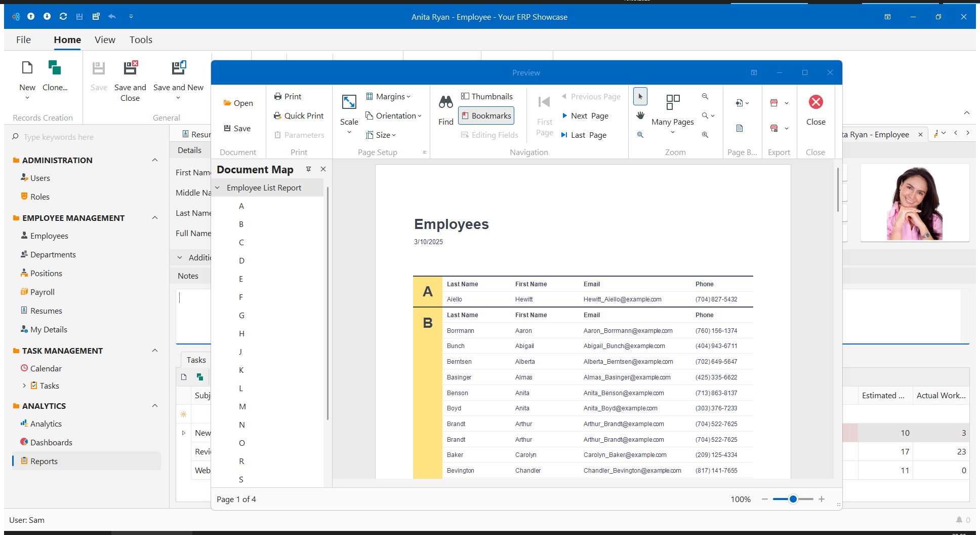
Task: Toggle the Bookmarks panel button
Action: (486, 116)
